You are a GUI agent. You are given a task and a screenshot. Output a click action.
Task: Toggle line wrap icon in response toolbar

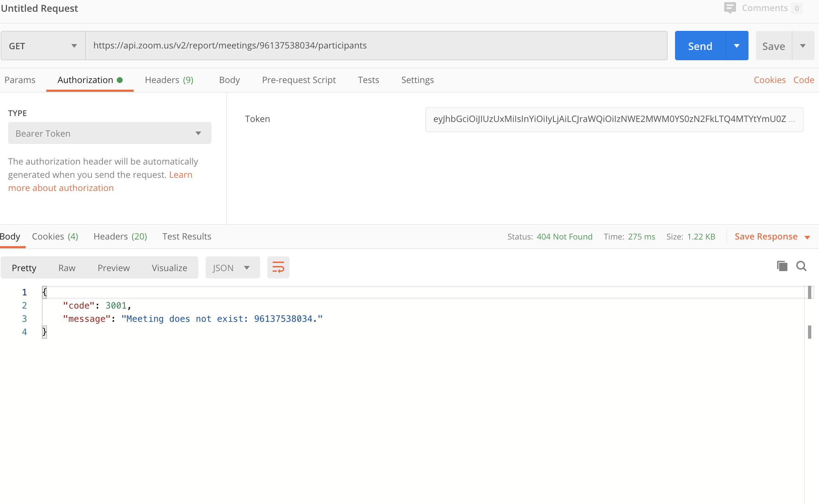[278, 267]
